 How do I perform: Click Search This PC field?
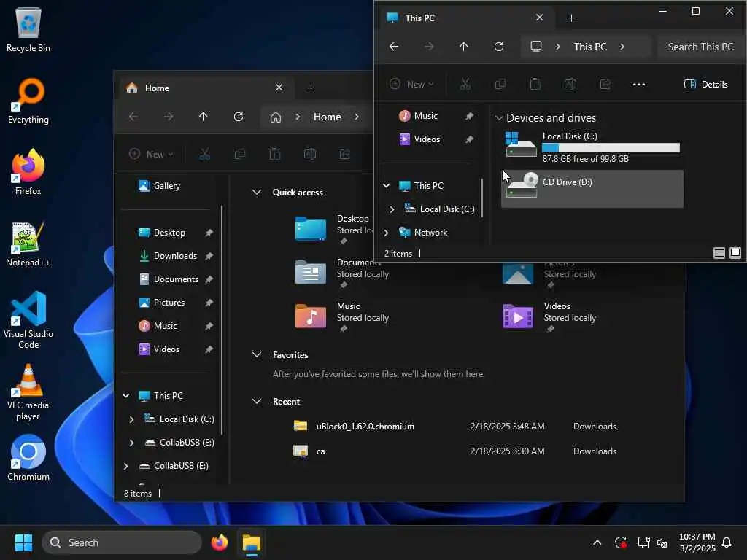[701, 47]
